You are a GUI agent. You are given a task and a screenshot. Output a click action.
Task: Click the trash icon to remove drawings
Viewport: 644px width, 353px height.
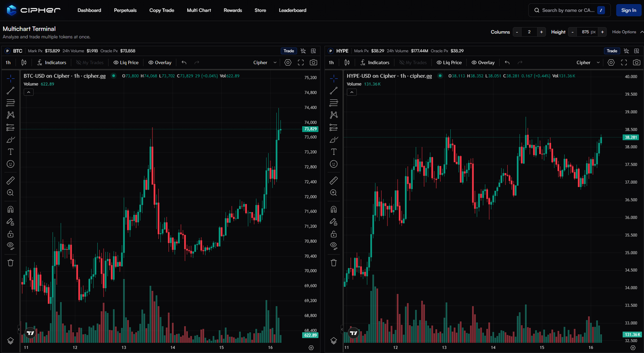pyautogui.click(x=10, y=262)
